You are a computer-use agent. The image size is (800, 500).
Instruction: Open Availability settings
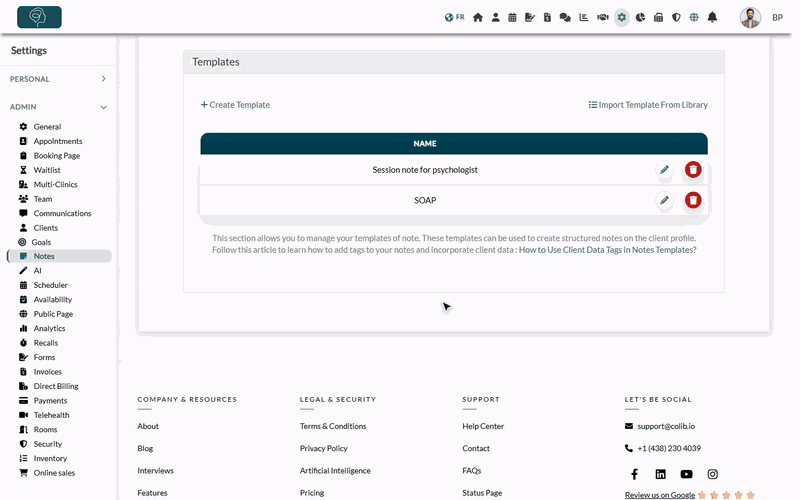[x=53, y=299]
